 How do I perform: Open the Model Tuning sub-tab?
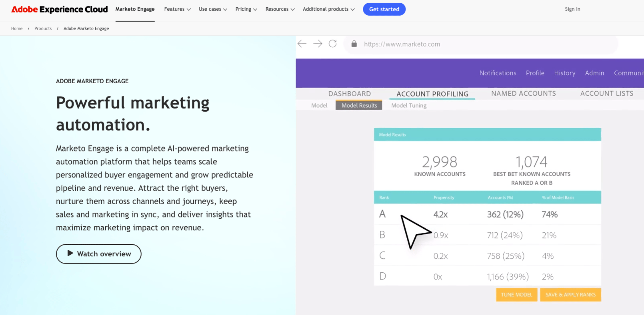coord(408,105)
